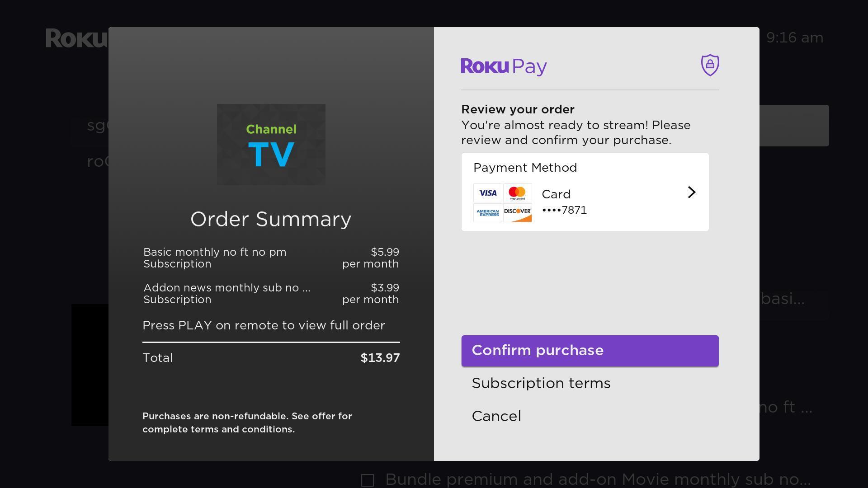Select the Addon news monthly subscription line
The image size is (868, 488).
coord(270,293)
